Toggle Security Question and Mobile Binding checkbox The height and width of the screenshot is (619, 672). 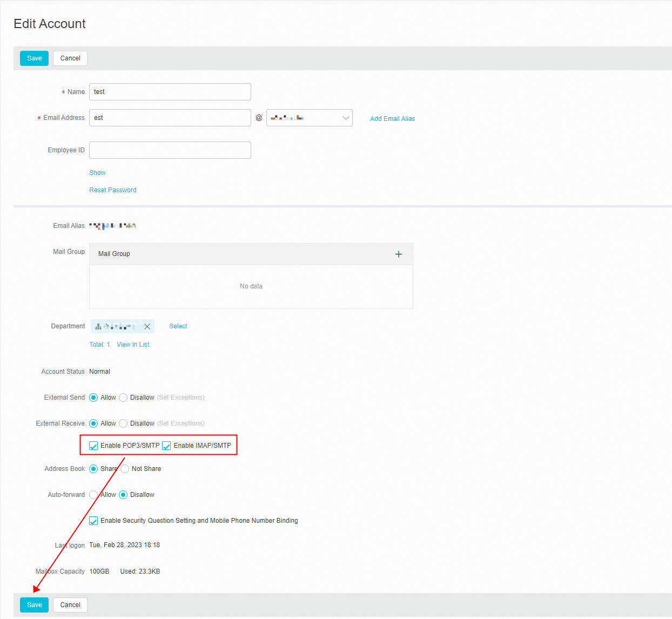(93, 521)
